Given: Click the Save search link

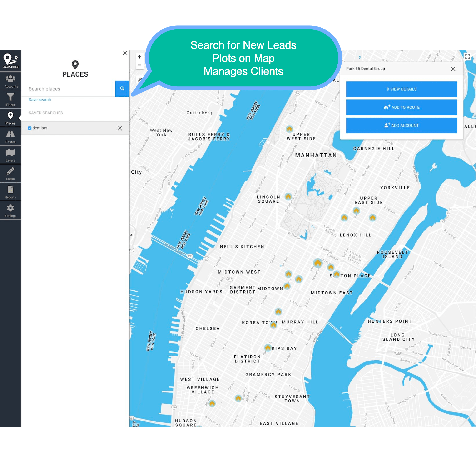Looking at the screenshot, I should 40,99.
